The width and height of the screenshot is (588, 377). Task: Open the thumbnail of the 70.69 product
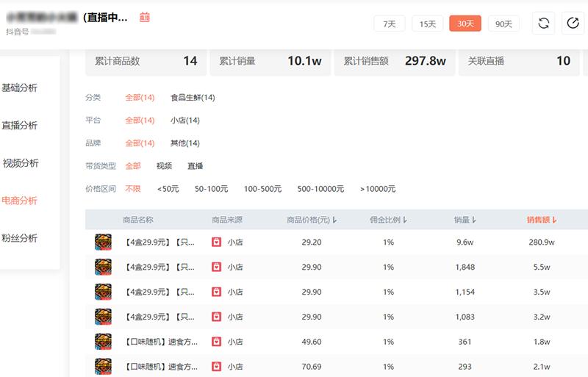103,366
